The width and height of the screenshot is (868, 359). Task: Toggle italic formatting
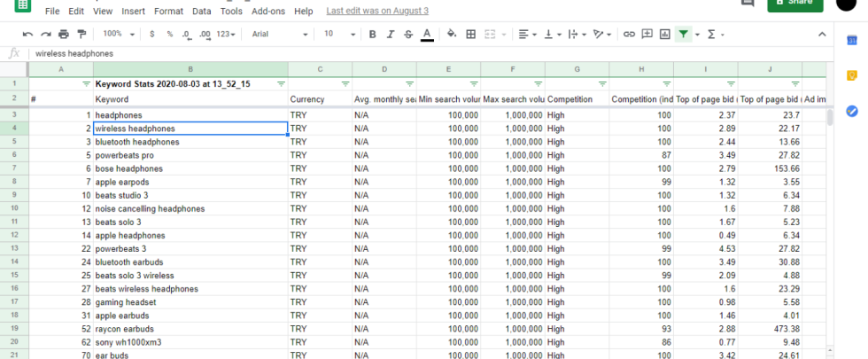point(391,35)
